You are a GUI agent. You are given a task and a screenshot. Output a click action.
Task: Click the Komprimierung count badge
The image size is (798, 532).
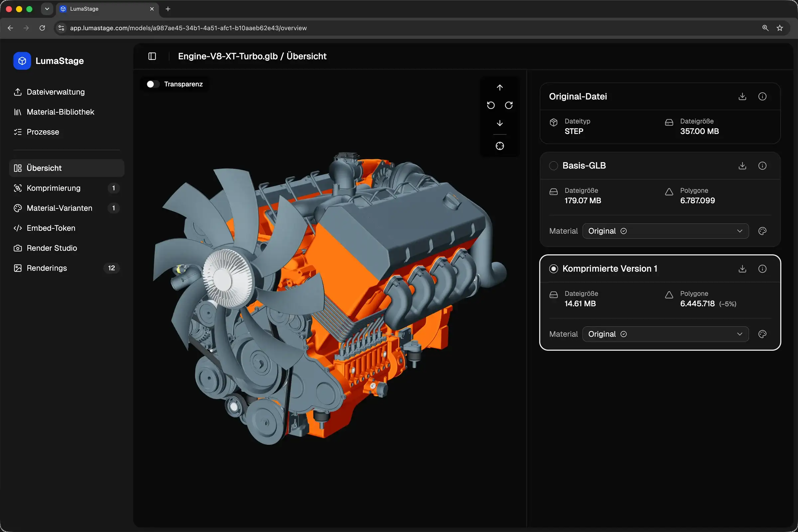point(113,188)
